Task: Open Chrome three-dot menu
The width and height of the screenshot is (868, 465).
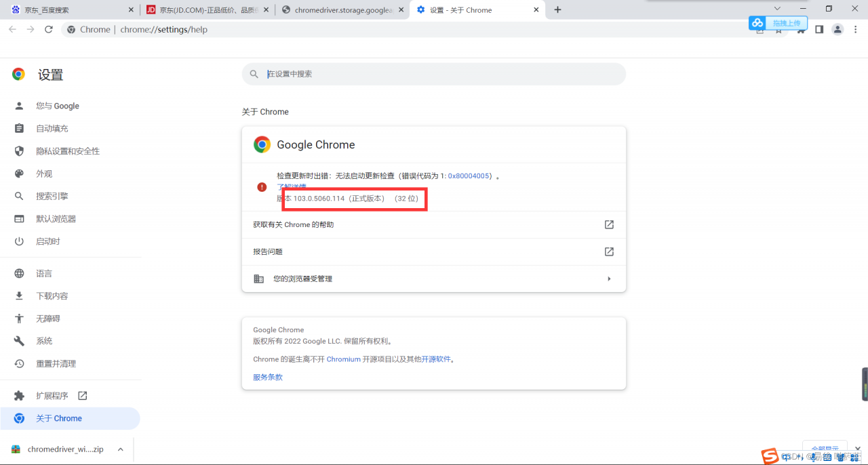Action: (856, 29)
